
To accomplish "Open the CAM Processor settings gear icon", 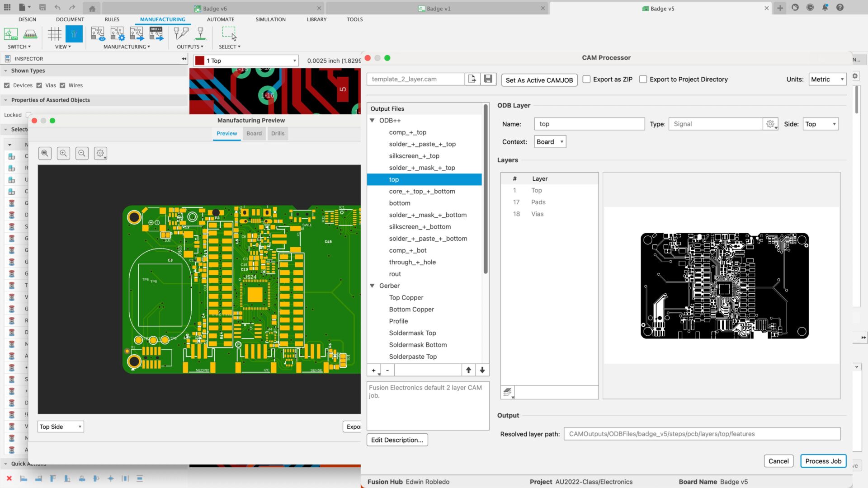I will [855, 76].
